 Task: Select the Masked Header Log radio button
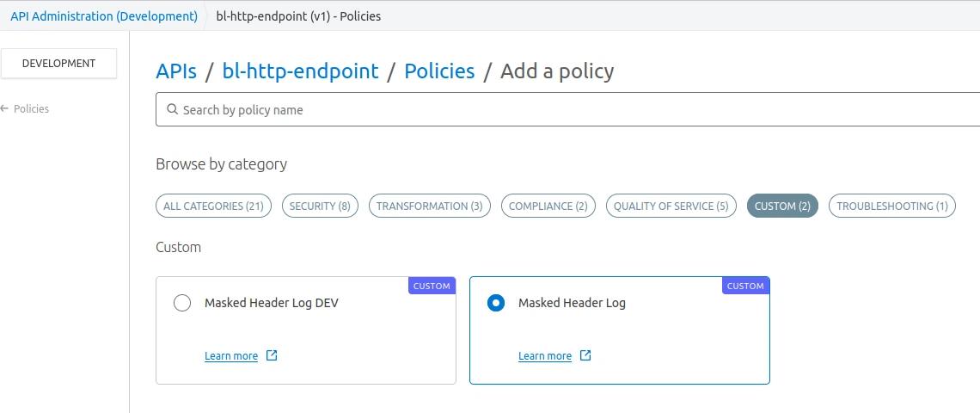pyautogui.click(x=496, y=303)
